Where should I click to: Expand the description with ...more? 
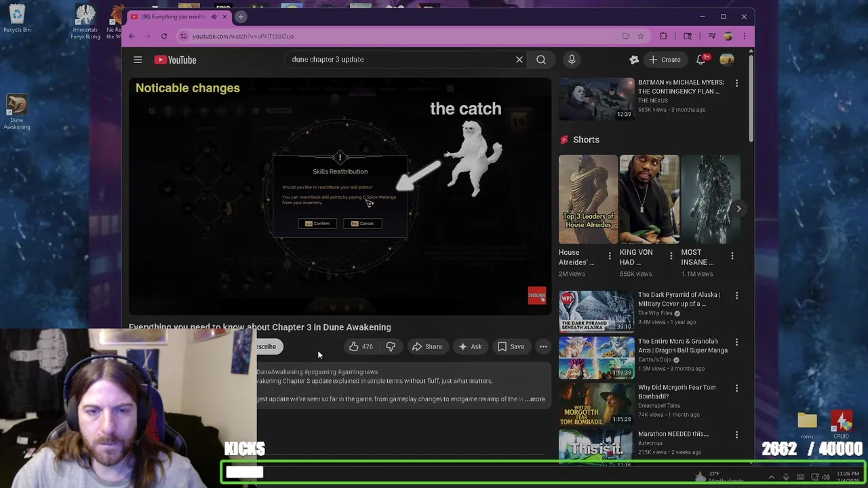click(x=535, y=399)
